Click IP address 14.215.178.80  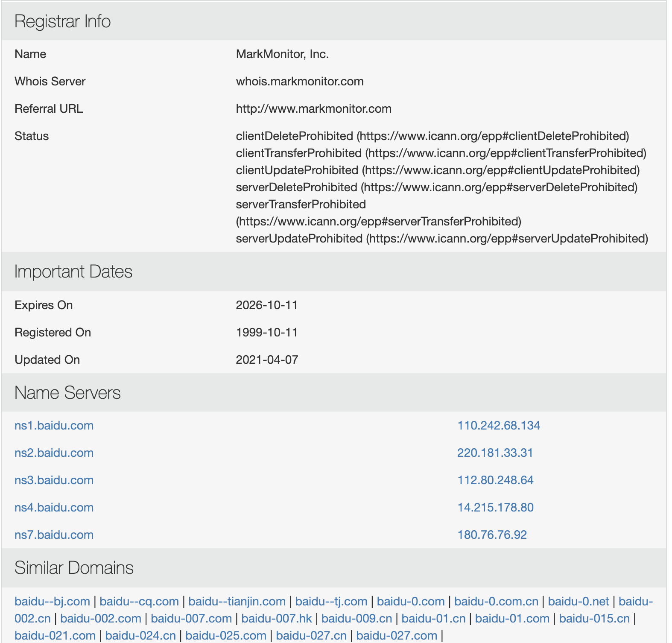click(495, 508)
